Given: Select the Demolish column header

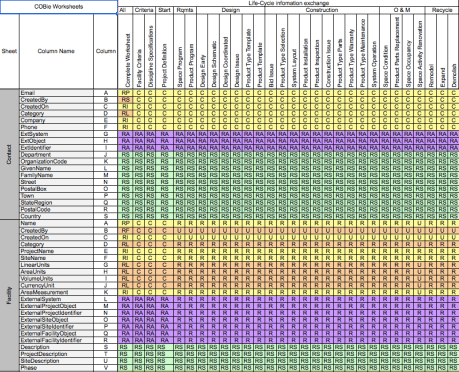Looking at the screenshot, I should coord(454,51).
